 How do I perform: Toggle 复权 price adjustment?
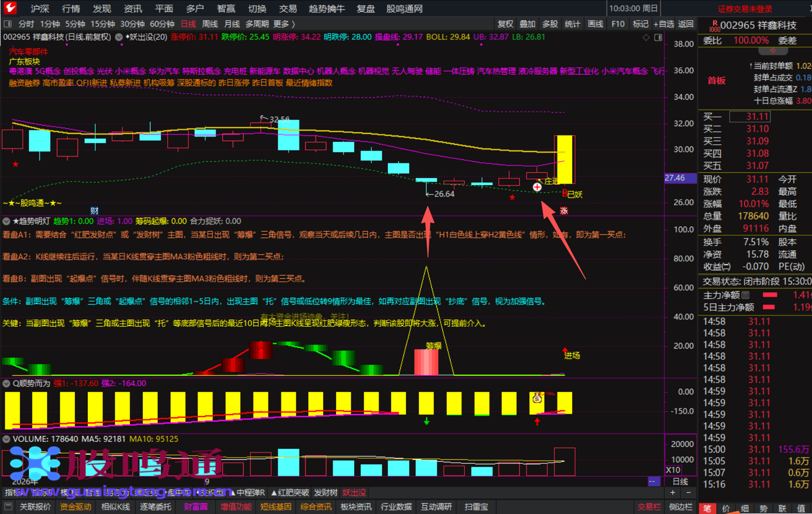click(x=505, y=24)
